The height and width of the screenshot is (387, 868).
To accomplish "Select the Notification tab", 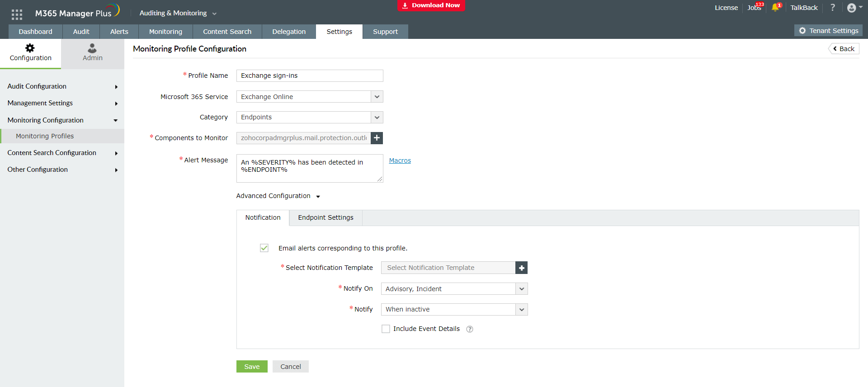I will [x=263, y=217].
